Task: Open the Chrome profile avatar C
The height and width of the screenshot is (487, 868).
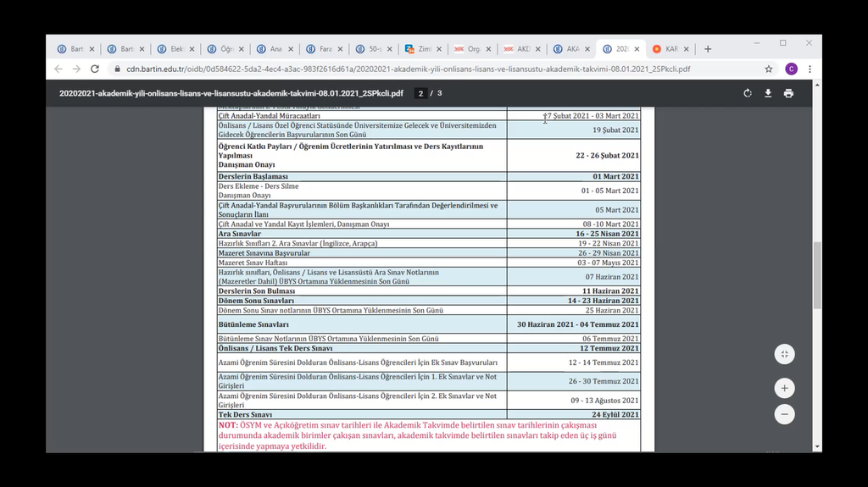Action: pos(791,69)
